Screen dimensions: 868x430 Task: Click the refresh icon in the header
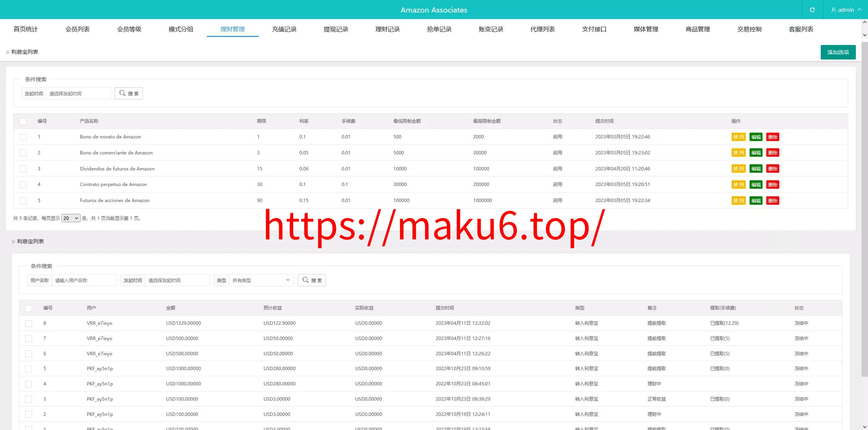tap(812, 10)
